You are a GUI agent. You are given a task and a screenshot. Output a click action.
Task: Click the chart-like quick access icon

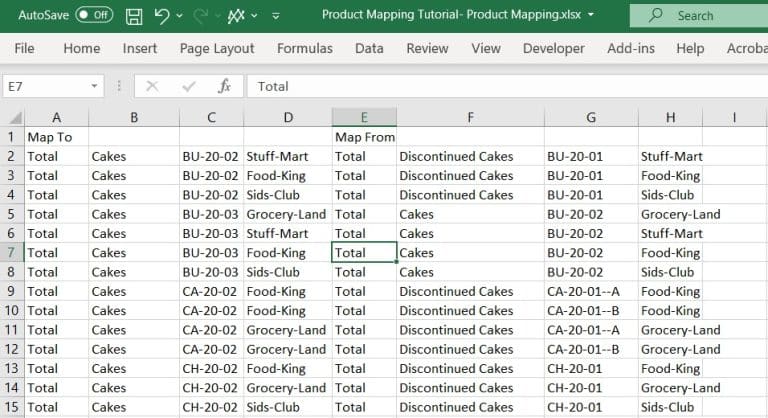236,16
